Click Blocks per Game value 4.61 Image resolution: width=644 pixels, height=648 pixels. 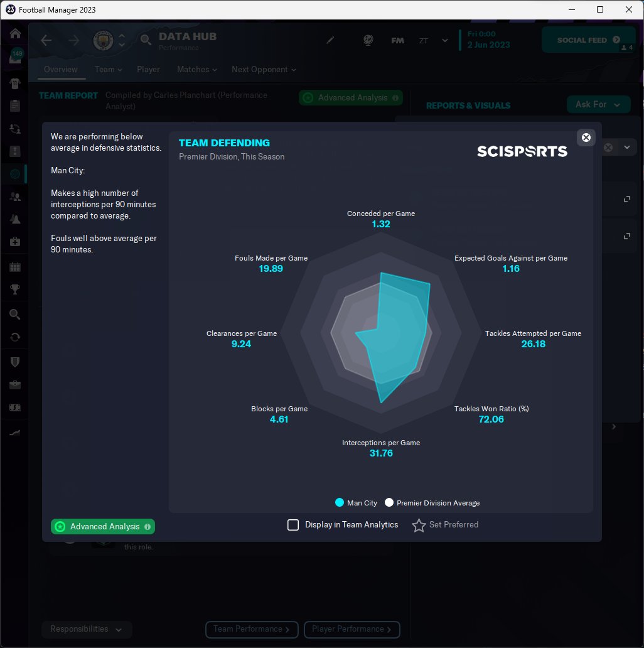coord(279,419)
